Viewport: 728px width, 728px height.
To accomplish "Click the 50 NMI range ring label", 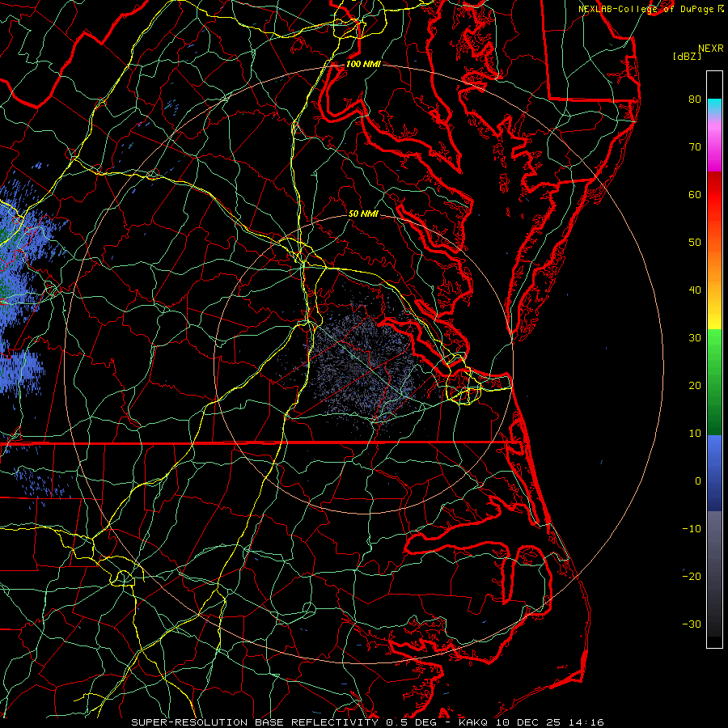I will pos(363,214).
